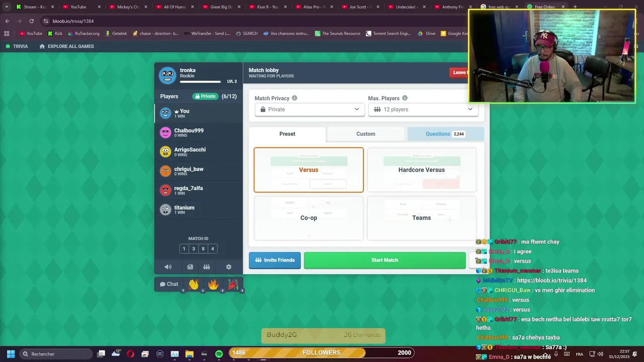This screenshot has width=644, height=362.
Task: Open Opera browser from the taskbar
Action: (x=130, y=354)
